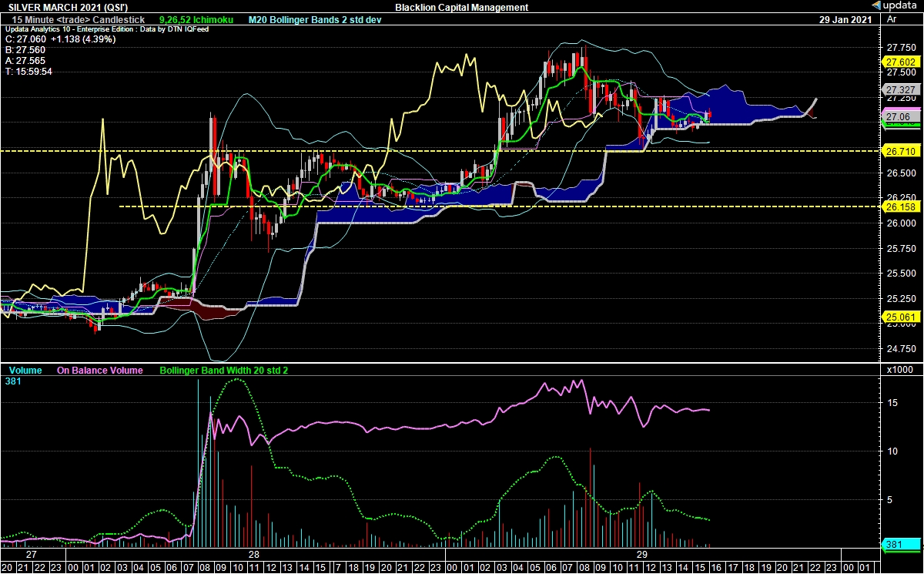Toggle the On Balance Volume legend
This screenshot has width=924, height=574.
[99, 371]
